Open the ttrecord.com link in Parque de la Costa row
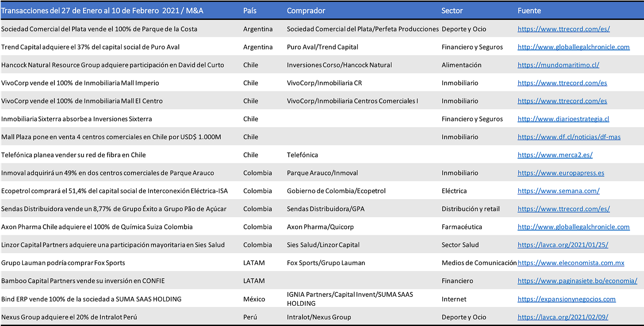This screenshot has width=644, height=326. pos(563,29)
